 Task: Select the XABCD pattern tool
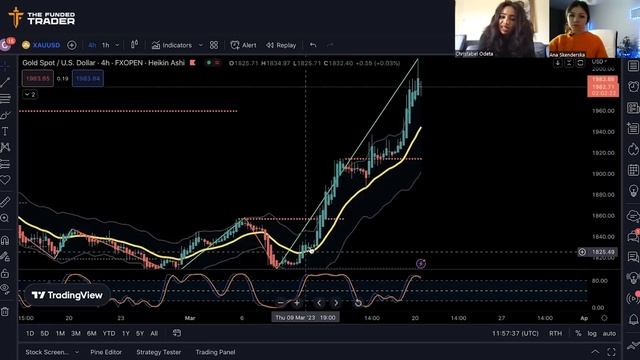(x=5, y=147)
